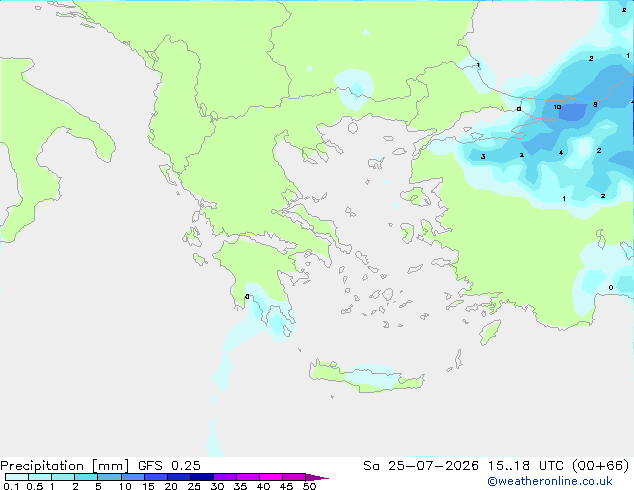Click the 15–20 mm legend color swatch
Viewport: 634px width, 490px height.
(156, 477)
